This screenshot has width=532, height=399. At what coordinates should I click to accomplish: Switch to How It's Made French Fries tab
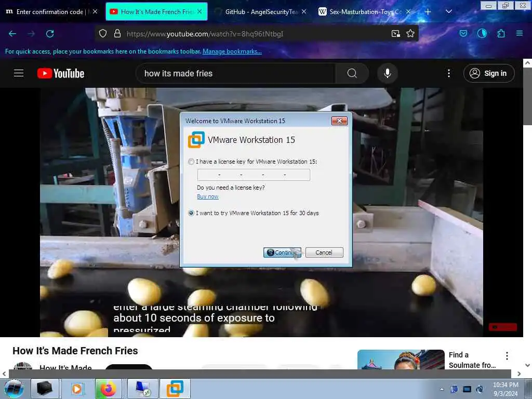click(156, 12)
